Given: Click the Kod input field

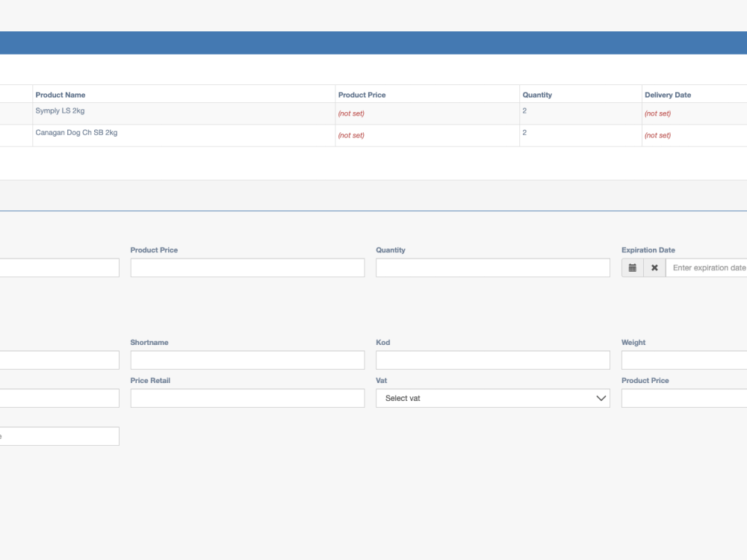Looking at the screenshot, I should pyautogui.click(x=492, y=360).
